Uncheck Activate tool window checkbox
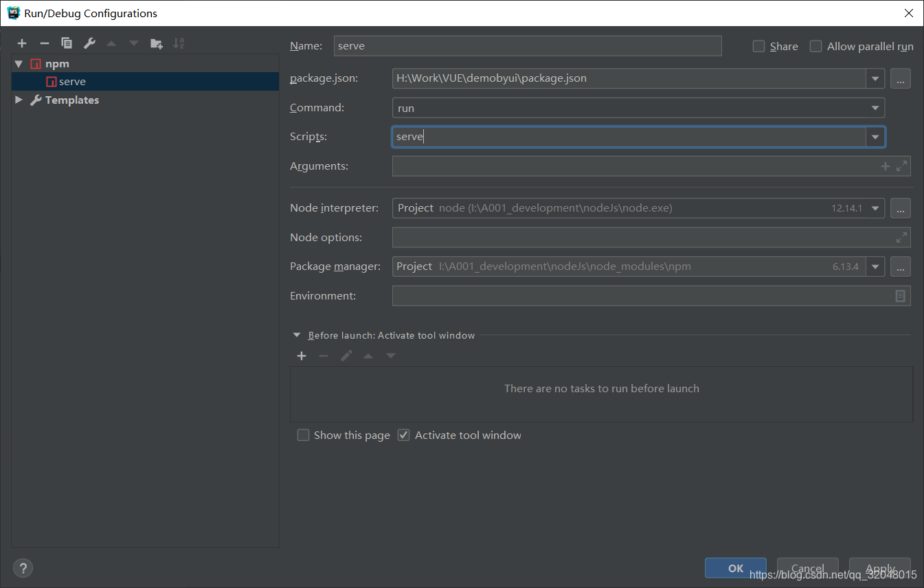Viewport: 924px width, 588px height. (404, 435)
